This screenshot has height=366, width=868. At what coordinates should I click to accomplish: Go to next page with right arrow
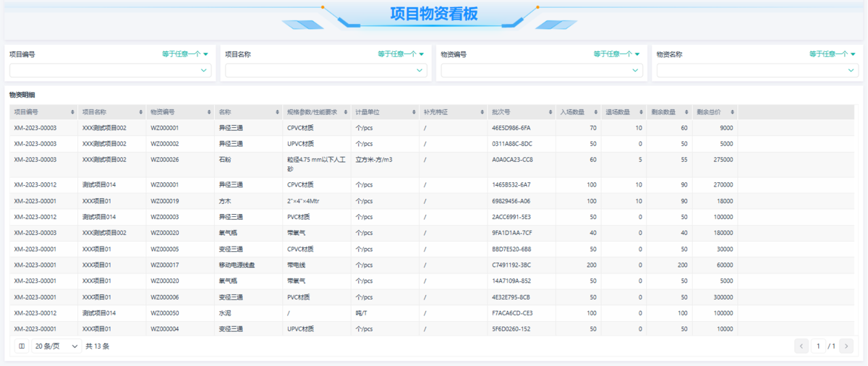847,346
